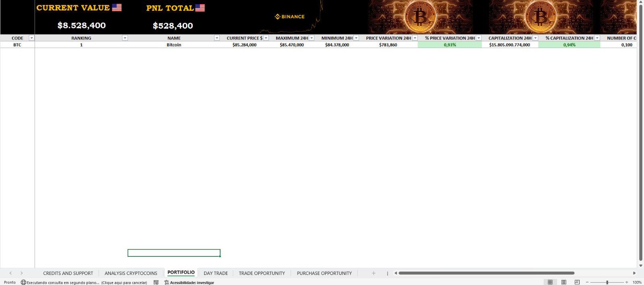The width and height of the screenshot is (644, 285).
Task: Click the zoom out minus button
Action: click(x=587, y=282)
